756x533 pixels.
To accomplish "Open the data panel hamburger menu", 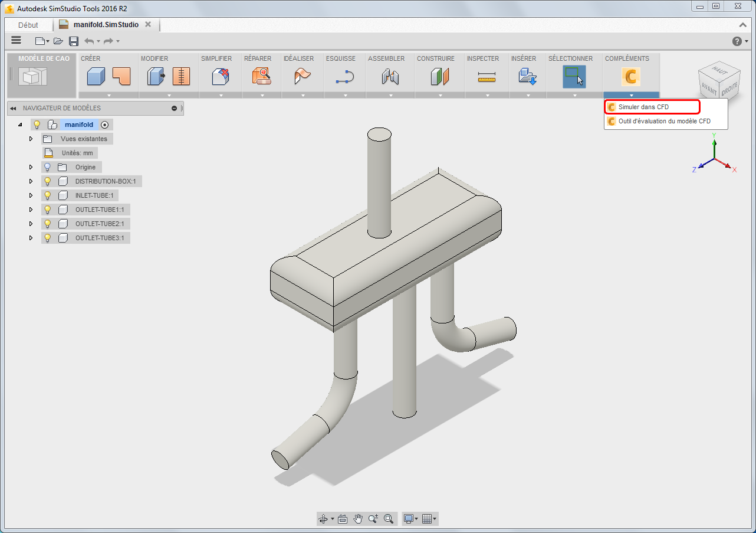I will [x=16, y=40].
